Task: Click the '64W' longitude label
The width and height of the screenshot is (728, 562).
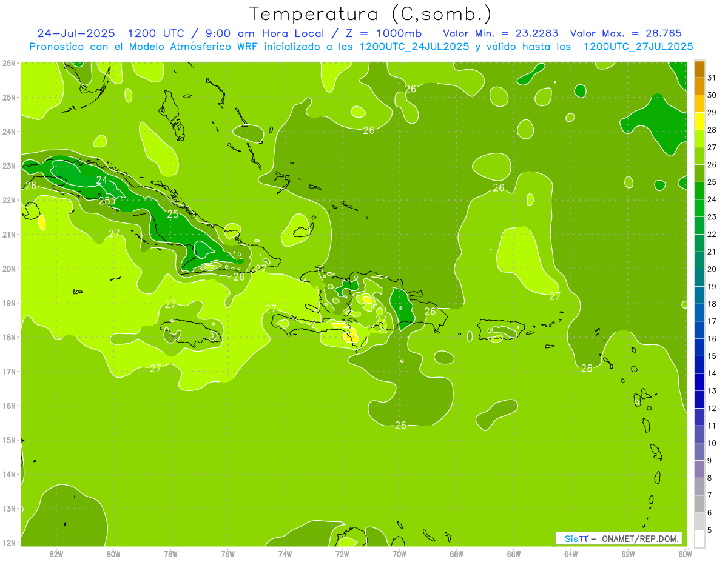Action: pos(571,554)
